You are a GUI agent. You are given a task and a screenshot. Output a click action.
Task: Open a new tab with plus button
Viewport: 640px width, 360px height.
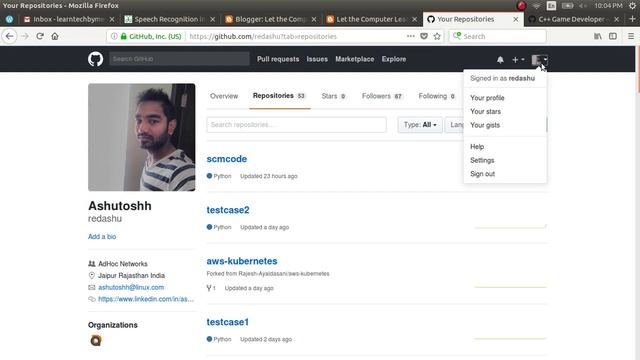coord(632,19)
